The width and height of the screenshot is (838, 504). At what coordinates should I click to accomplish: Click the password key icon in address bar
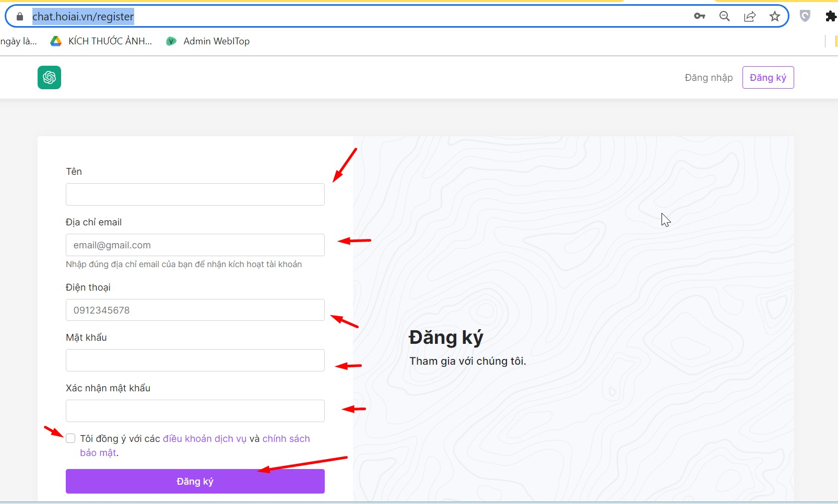tap(700, 16)
